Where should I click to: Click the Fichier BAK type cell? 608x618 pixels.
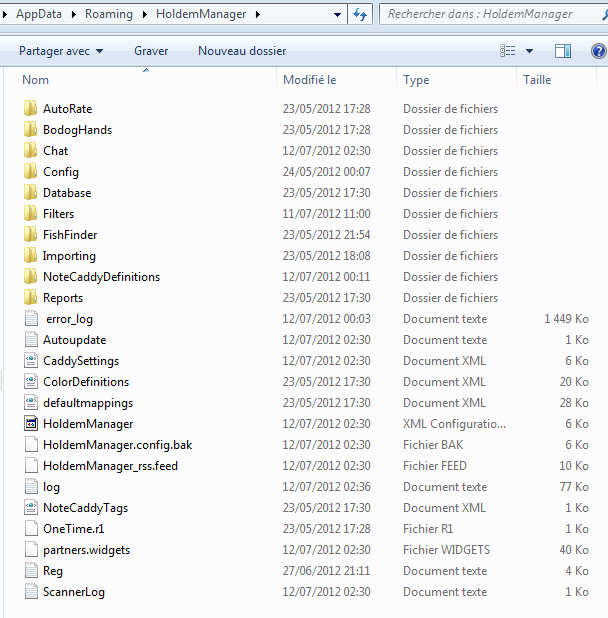tap(433, 445)
